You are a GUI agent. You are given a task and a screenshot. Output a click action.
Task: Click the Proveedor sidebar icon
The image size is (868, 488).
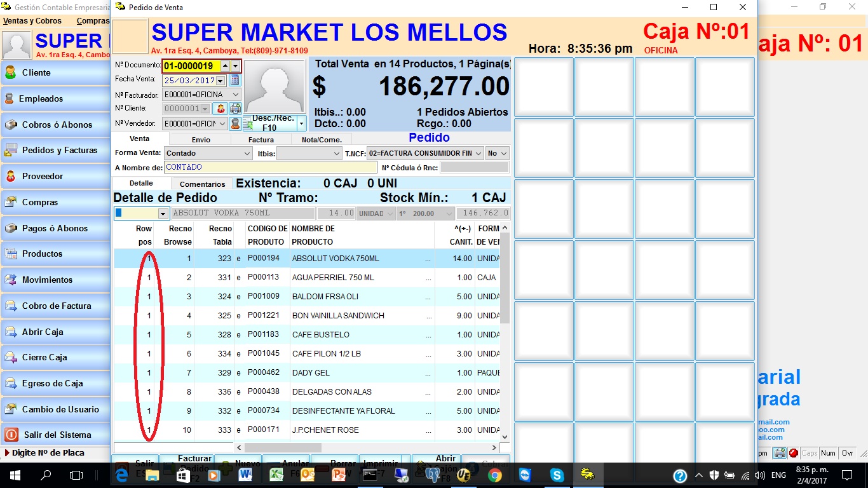[x=11, y=176]
